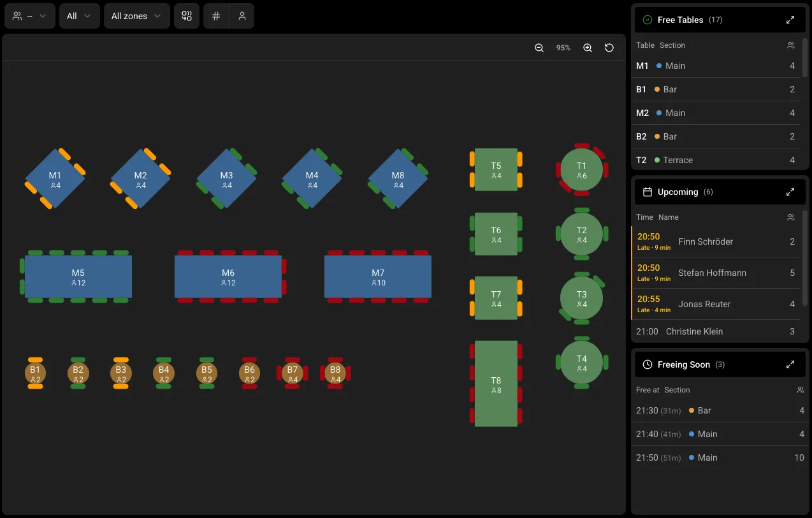
Task: Open Jonas Reuter's 20:55 reservation
Action: pos(716,304)
